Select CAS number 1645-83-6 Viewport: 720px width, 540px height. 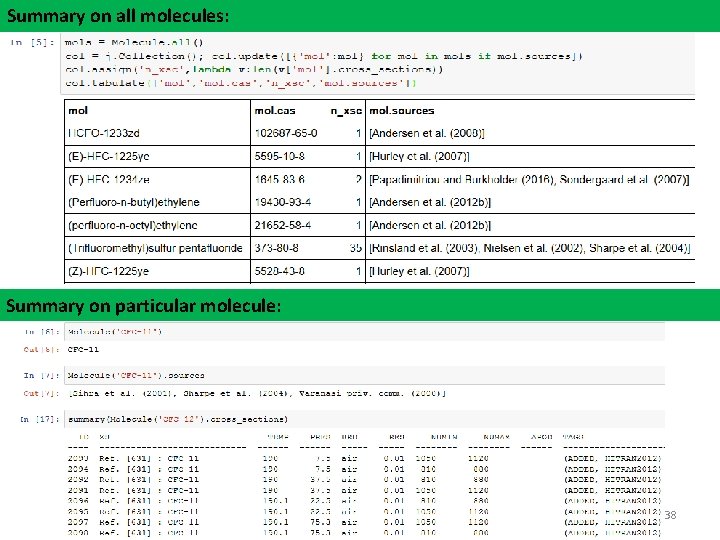(279, 180)
